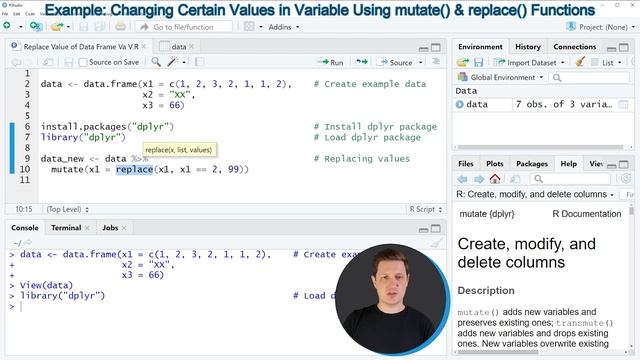Click the Help back arrow
This screenshot has height=360, width=640.
tap(462, 179)
